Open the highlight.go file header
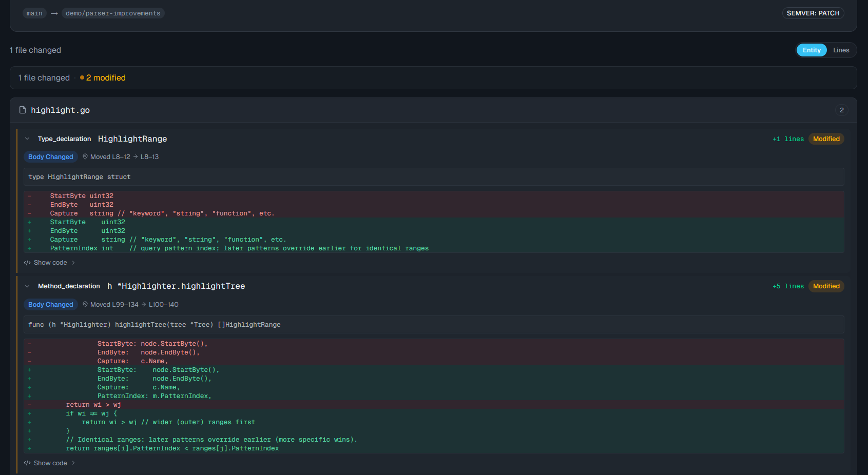 (x=433, y=110)
